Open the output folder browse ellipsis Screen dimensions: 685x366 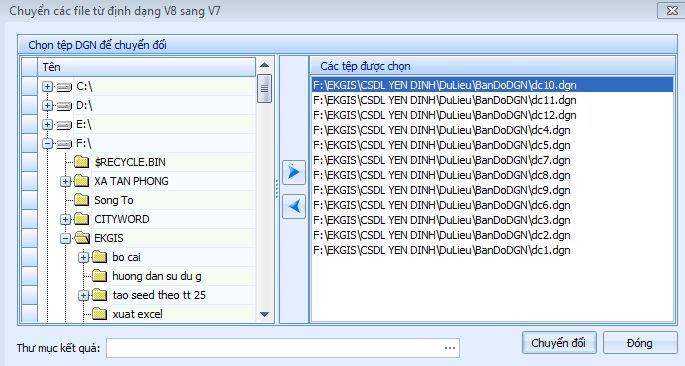click(450, 348)
